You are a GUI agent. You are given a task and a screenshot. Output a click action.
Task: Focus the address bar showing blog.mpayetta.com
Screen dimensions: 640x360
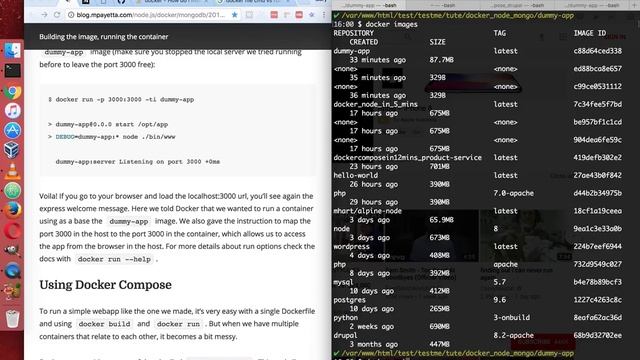[x=151, y=15]
